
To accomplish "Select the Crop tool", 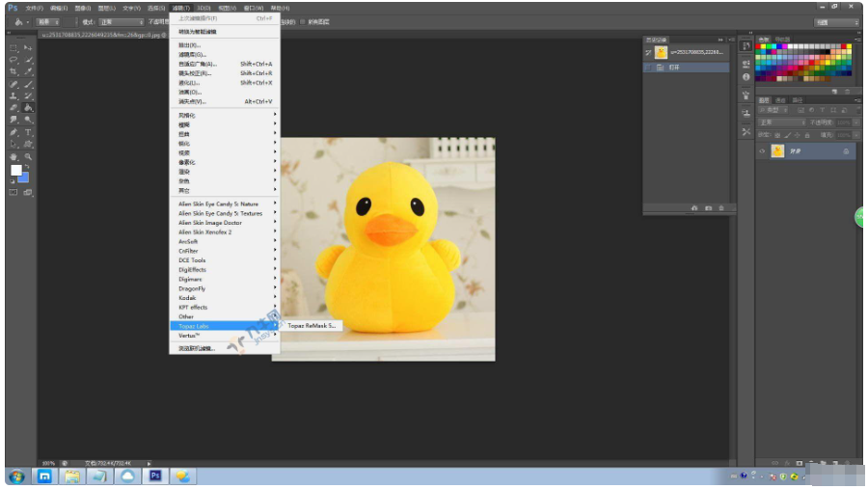I will click(14, 71).
